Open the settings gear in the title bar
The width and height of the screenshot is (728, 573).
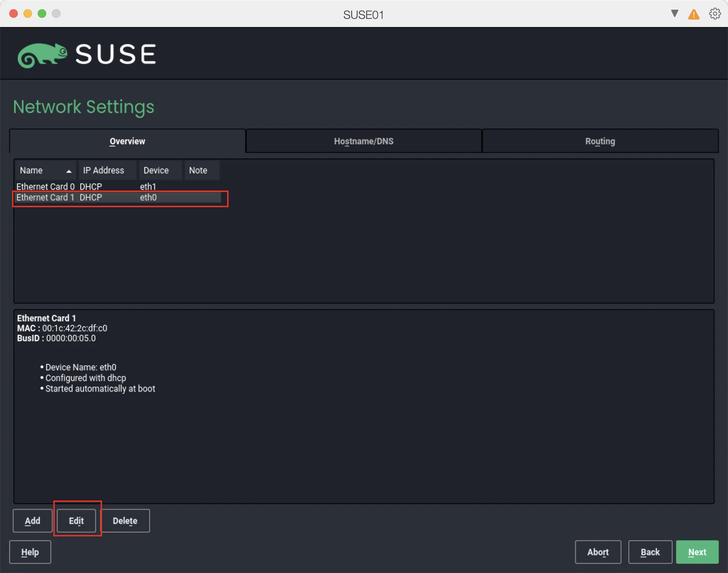tap(715, 14)
